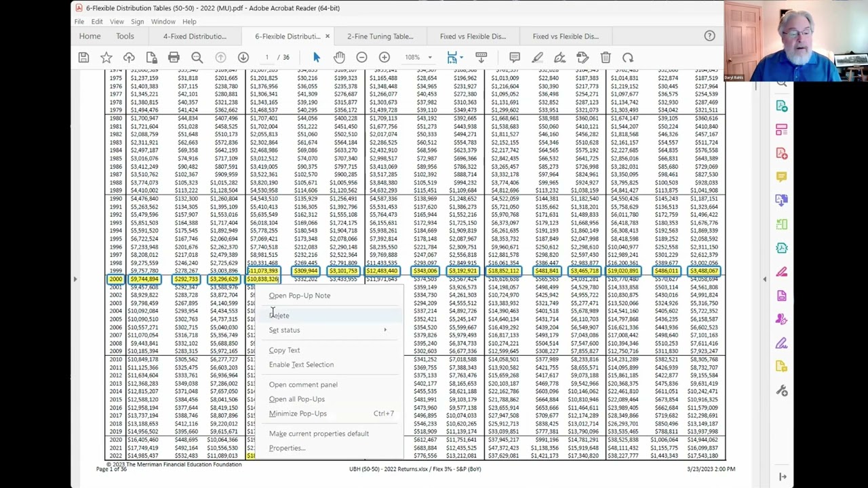This screenshot has width=868, height=488.
Task: Click the bottom right pane expand arrow icon
Action: [782, 476]
